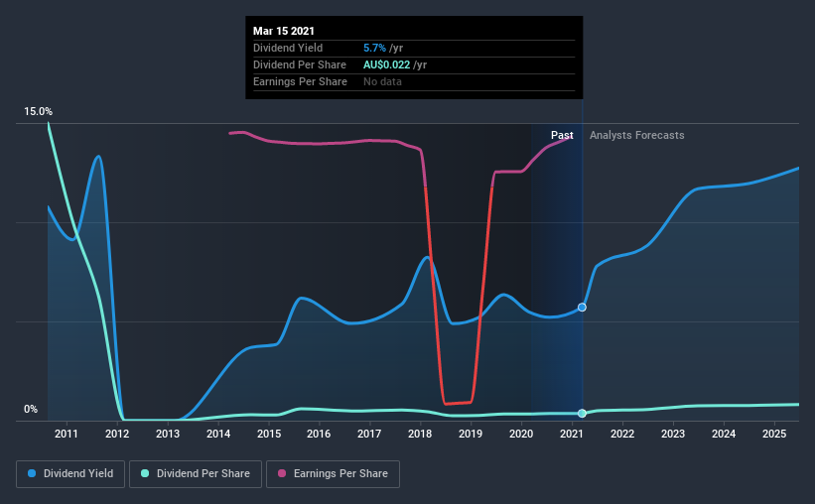
Task: Click the AU$0.022 dividend per share value
Action: pyautogui.click(x=386, y=64)
